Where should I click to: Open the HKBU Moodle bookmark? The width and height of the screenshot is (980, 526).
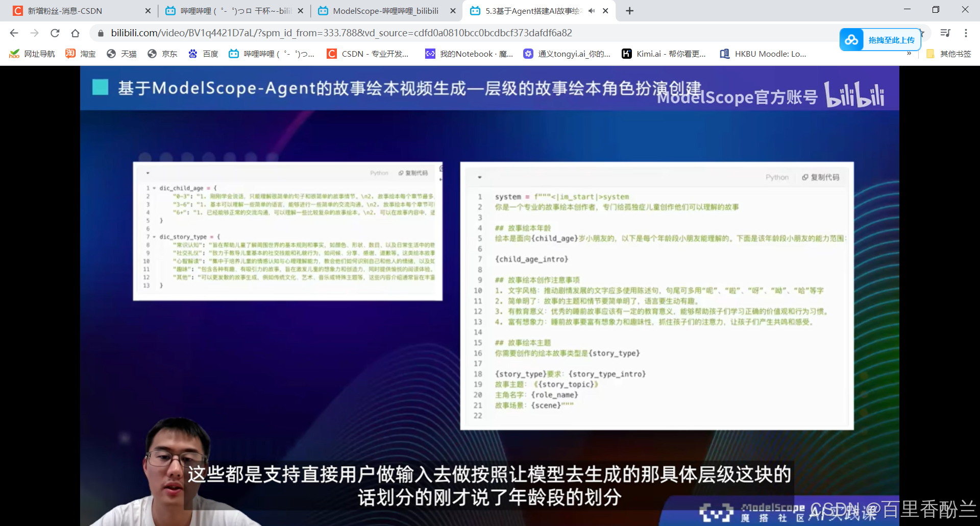[x=763, y=54]
